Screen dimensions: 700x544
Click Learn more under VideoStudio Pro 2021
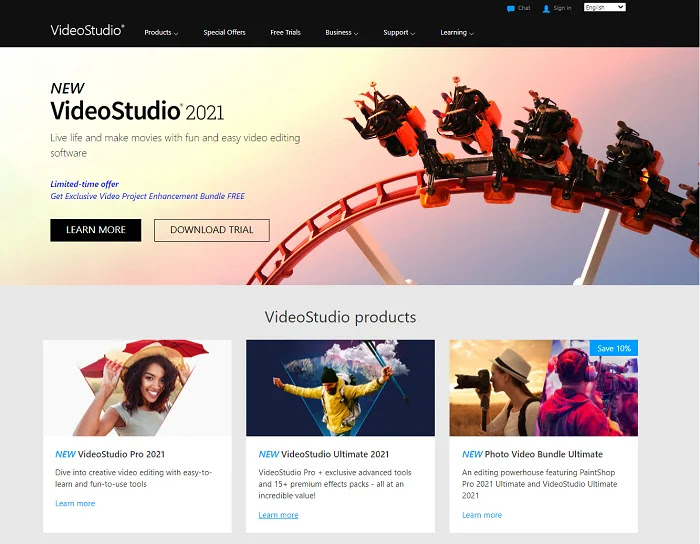tap(75, 503)
